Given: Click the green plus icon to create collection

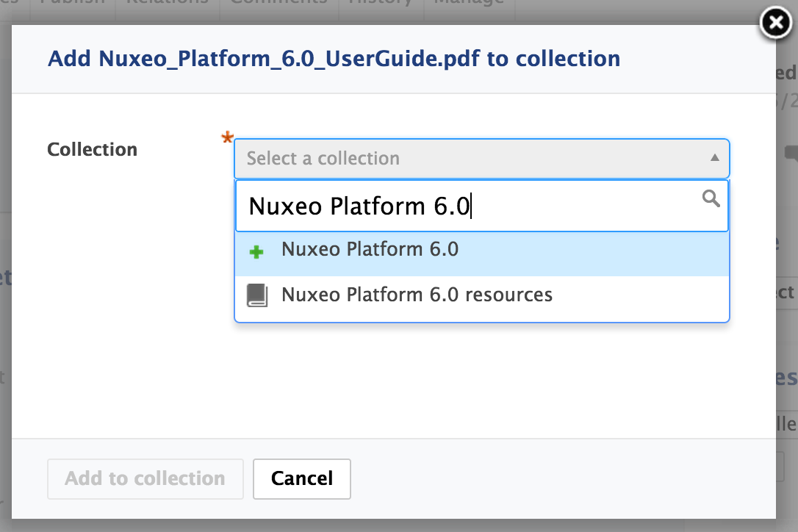Looking at the screenshot, I should [256, 251].
